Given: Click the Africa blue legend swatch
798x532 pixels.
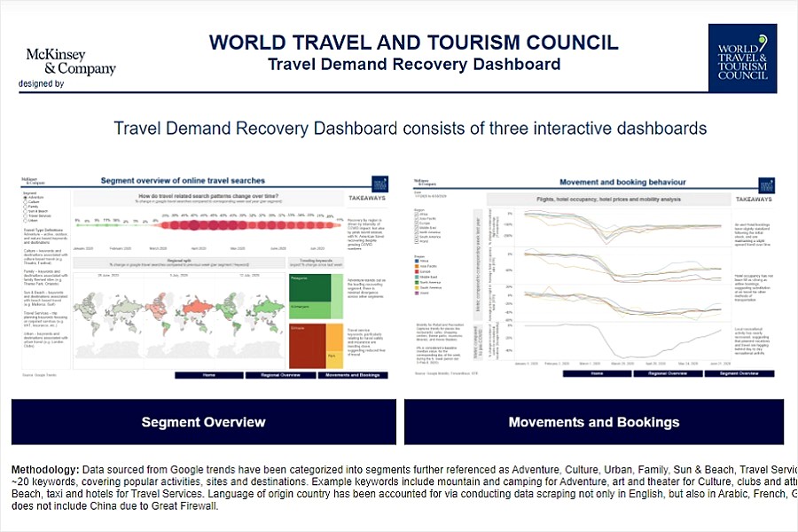Looking at the screenshot, I should point(417,261).
